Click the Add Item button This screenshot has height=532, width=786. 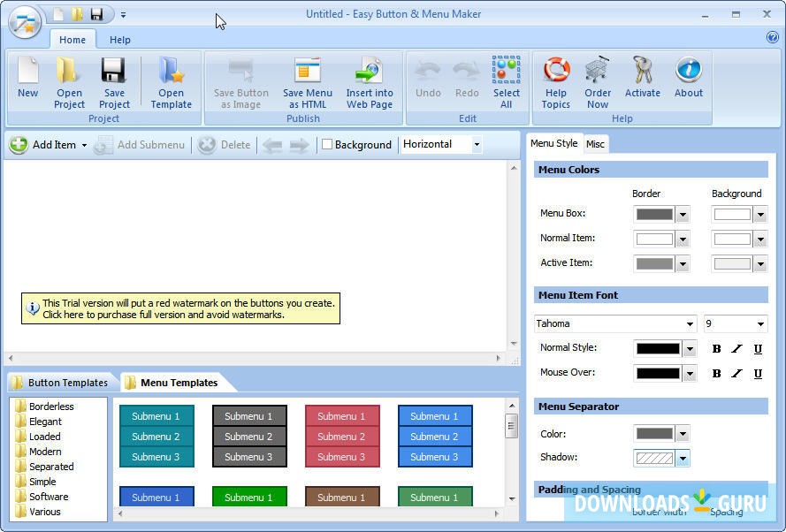click(x=44, y=145)
